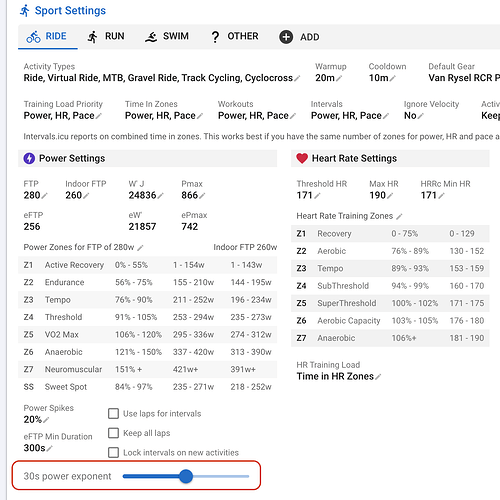
Task: Click the Z7 Neuromuscular power zone row
Action: [x=148, y=369]
